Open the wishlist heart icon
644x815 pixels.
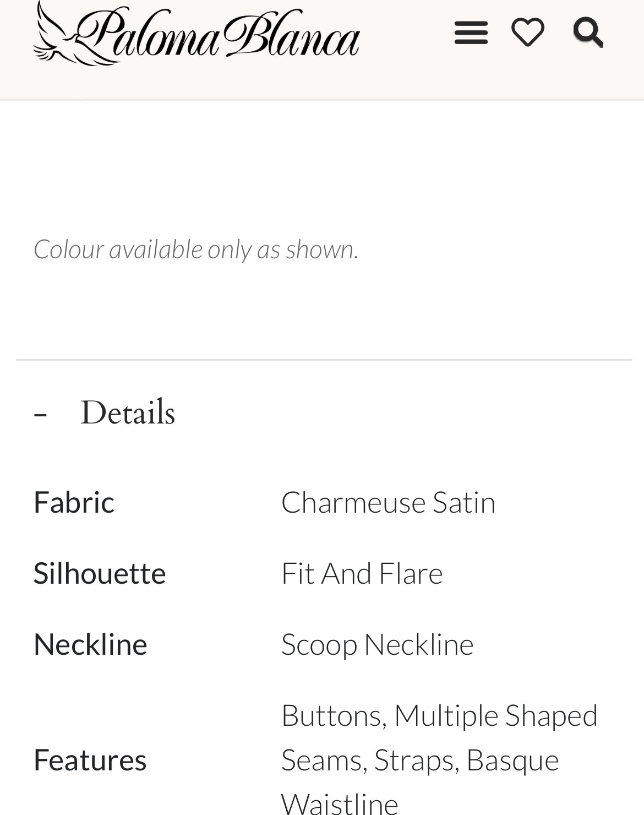528,32
